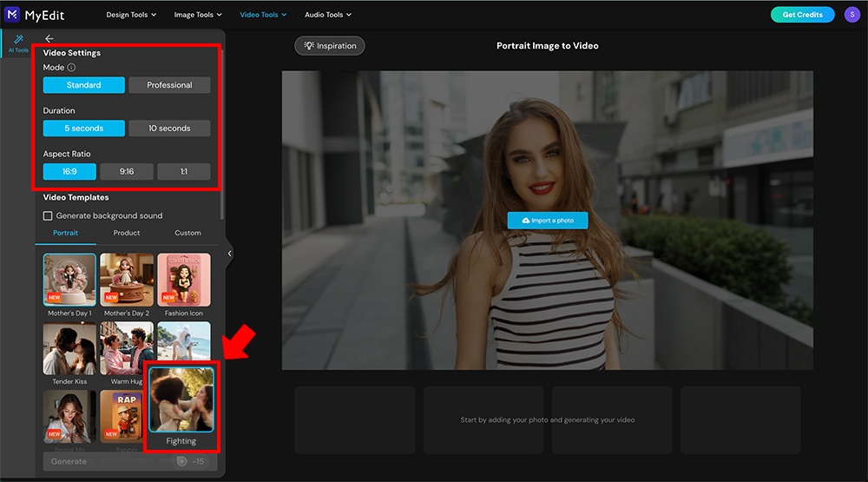Viewport: 868px width, 482px height.
Task: Open the Design Tools dropdown
Action: (x=131, y=15)
